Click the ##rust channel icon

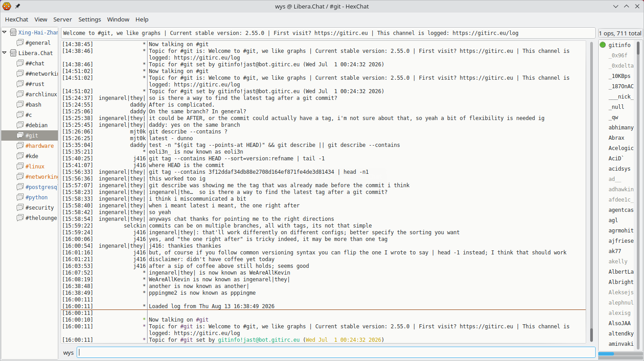tap(20, 84)
